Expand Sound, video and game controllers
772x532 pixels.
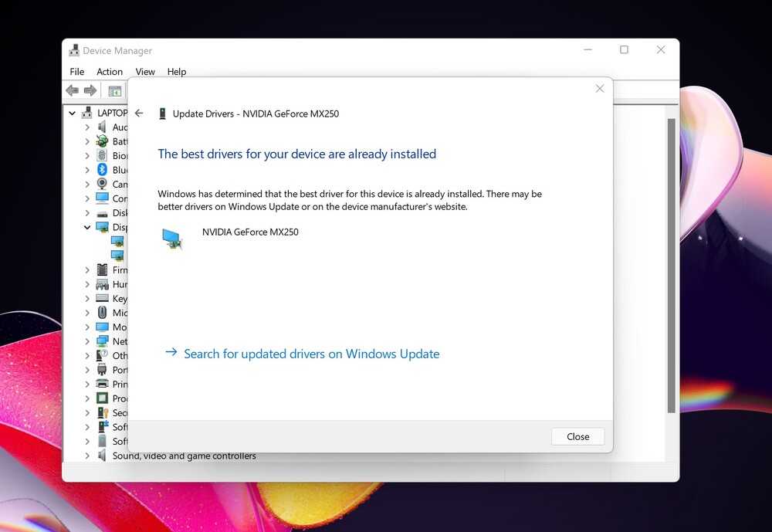87,456
